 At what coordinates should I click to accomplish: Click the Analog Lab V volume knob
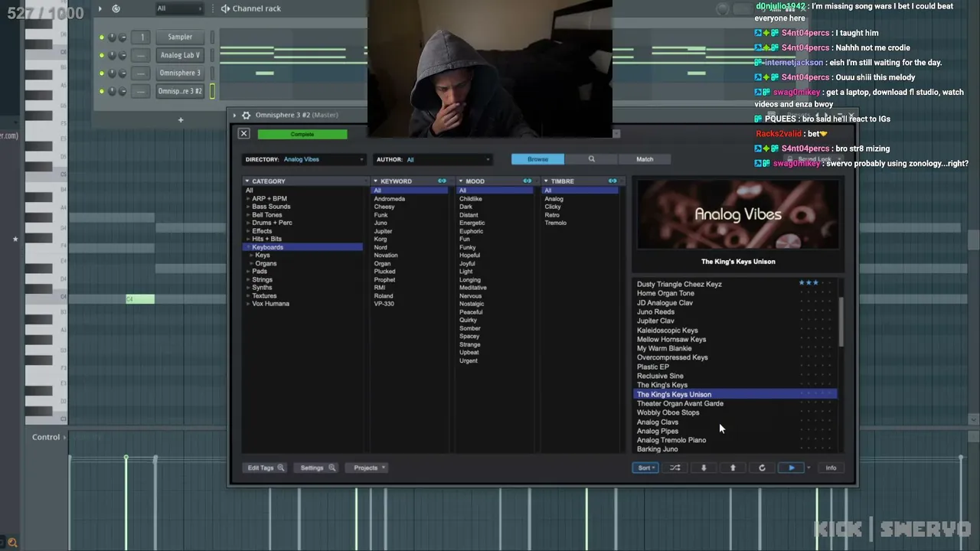point(122,55)
